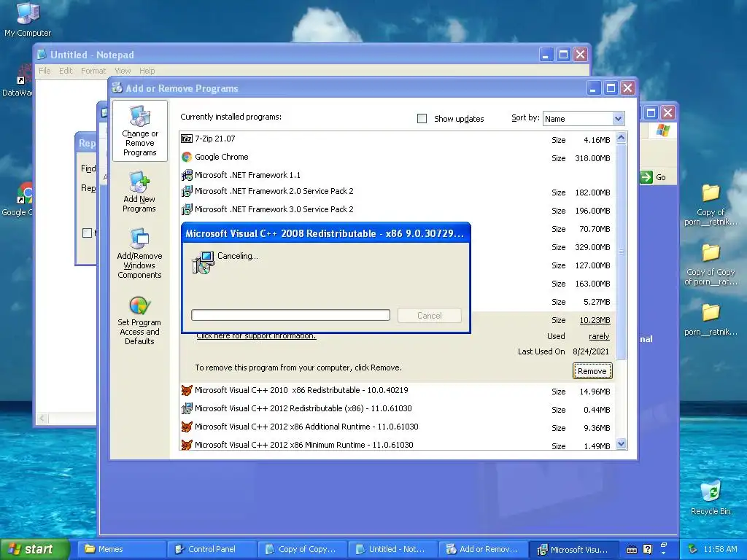The height and width of the screenshot is (560, 747).
Task: Click the 'Sort by:' label
Action: pos(525,117)
